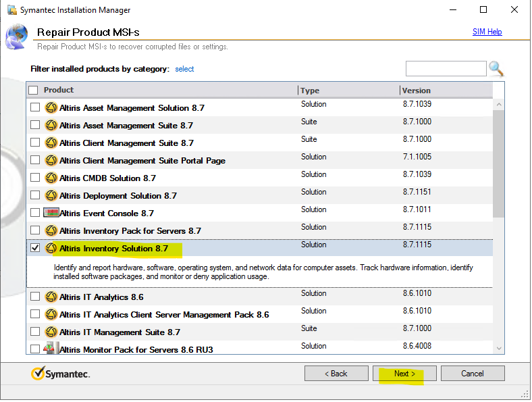
Task: Click the Altiris CMDB Solution 8.7 icon
Action: pos(51,178)
